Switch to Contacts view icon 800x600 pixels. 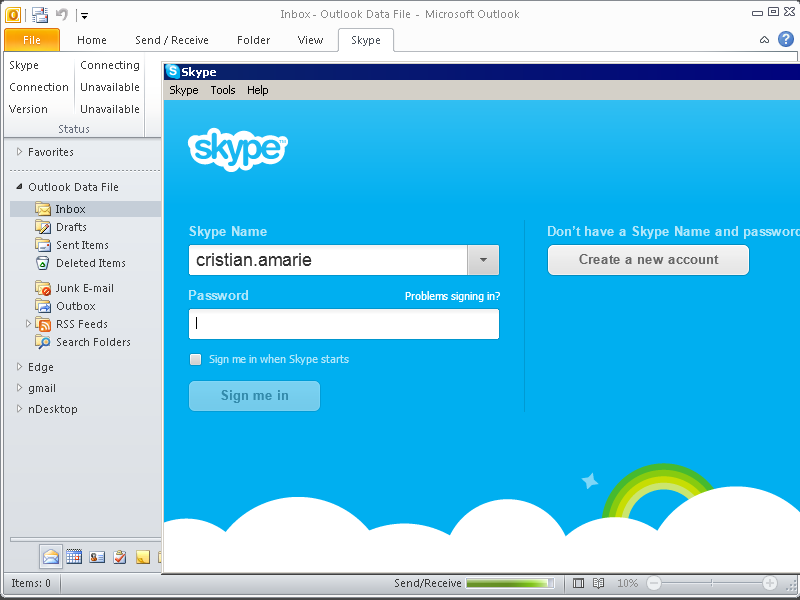coord(97,557)
